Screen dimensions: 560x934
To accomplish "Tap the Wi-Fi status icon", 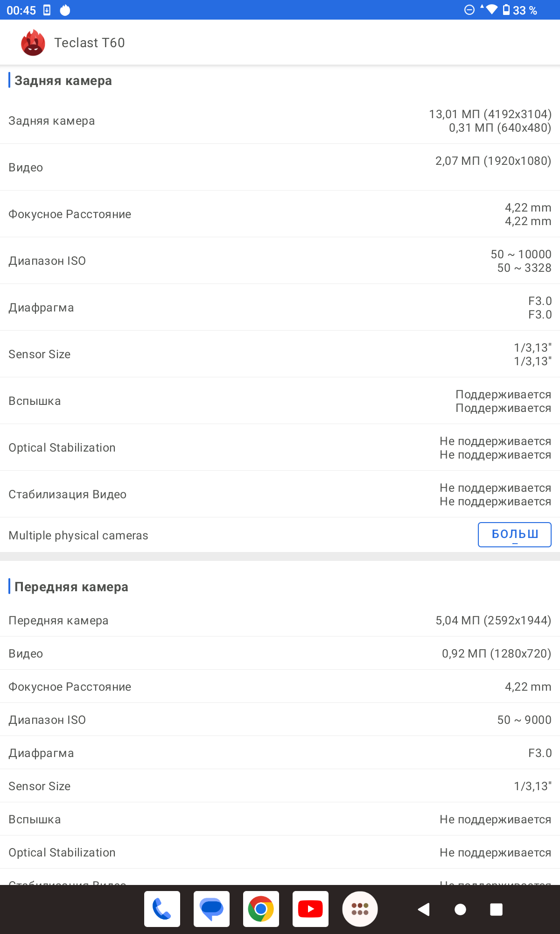I will [491, 10].
